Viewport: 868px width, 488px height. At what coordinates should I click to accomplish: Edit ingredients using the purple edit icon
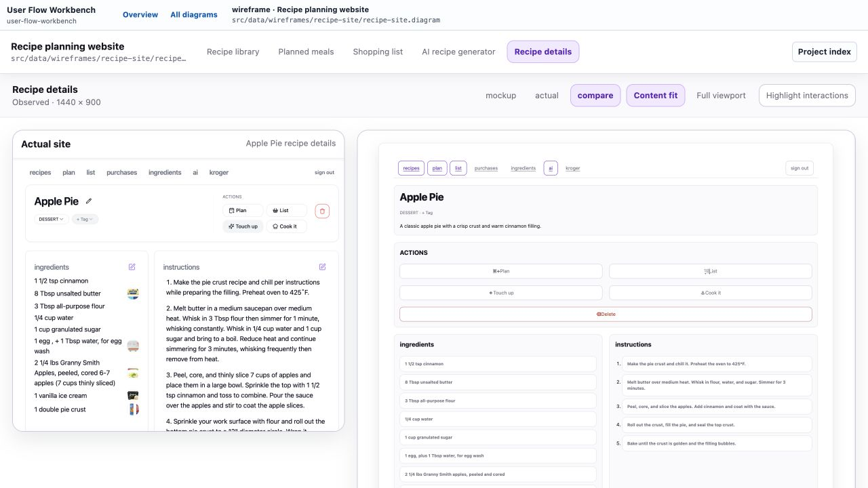[132, 267]
